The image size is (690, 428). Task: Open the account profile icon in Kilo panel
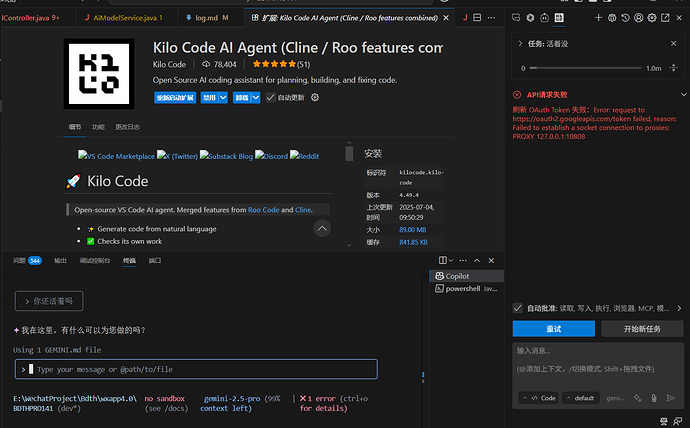pos(639,18)
